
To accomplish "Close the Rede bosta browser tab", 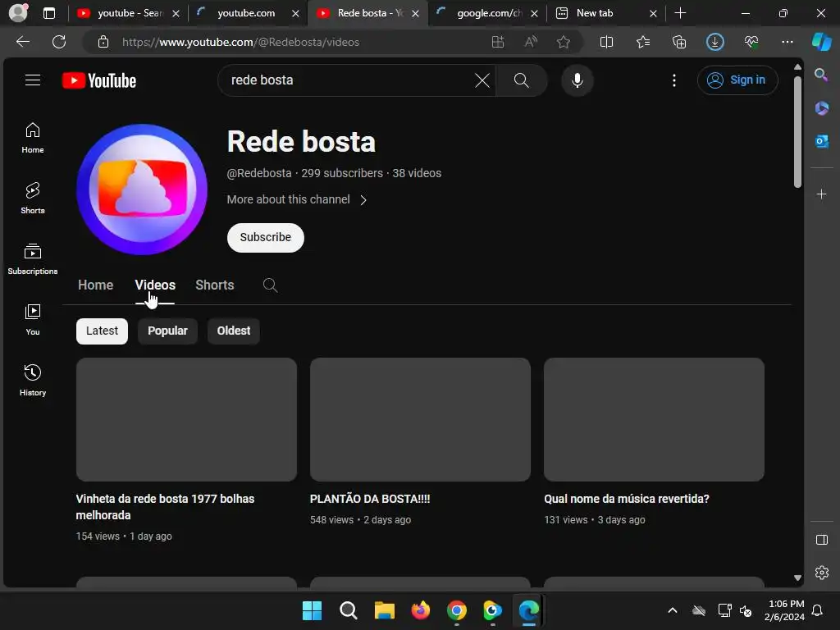I will point(415,13).
